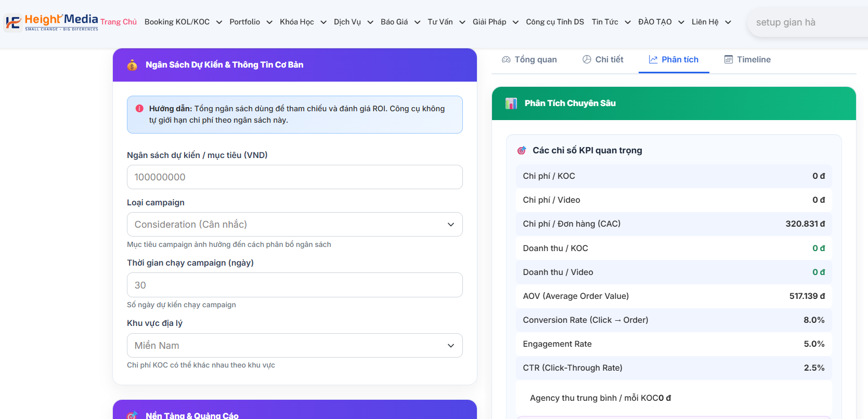The image size is (868, 419).
Task: Click the bar chart icon beside Phân Tích Chuyên Sâu
Action: click(511, 103)
